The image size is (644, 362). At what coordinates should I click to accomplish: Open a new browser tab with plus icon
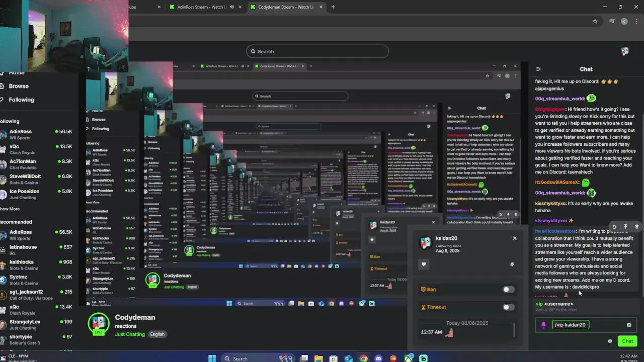pyautogui.click(x=333, y=7)
